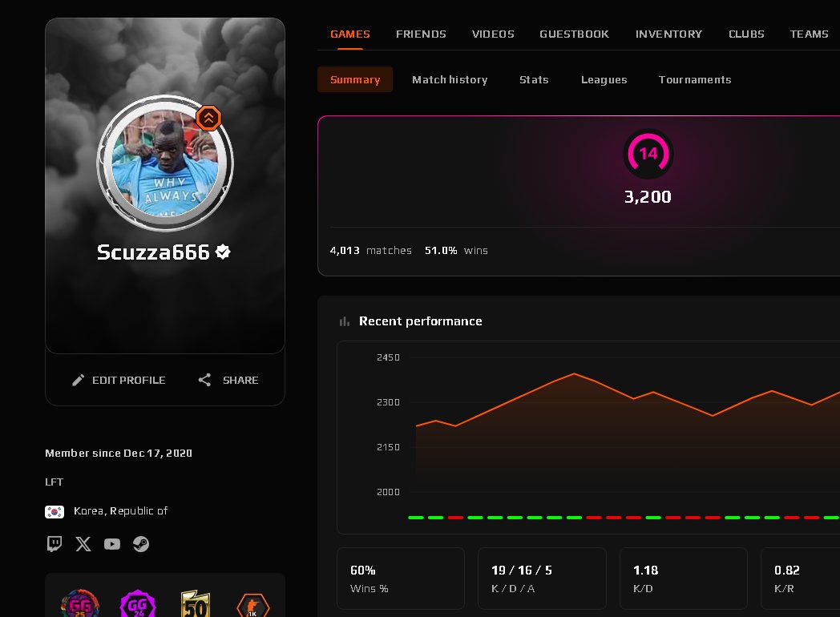Viewport: 840px width, 617px height.
Task: Click the 0.82 K/R stat card
Action: click(801, 579)
